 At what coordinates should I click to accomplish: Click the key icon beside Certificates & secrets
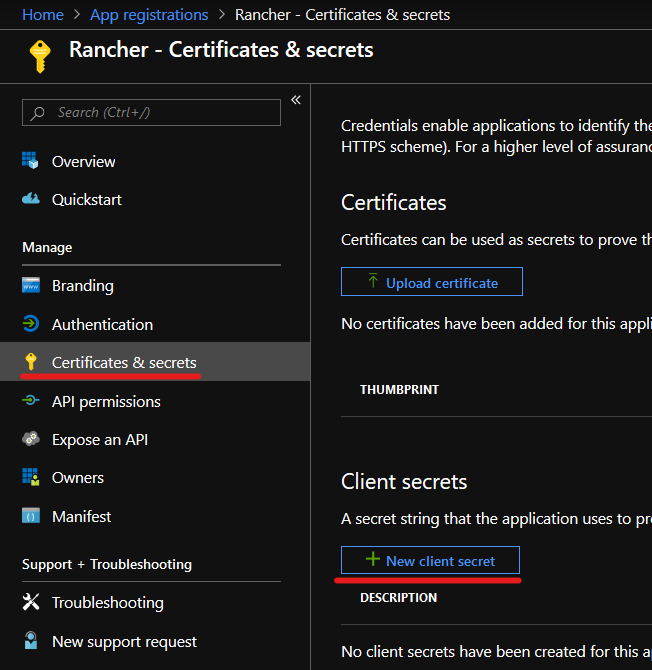click(x=31, y=361)
